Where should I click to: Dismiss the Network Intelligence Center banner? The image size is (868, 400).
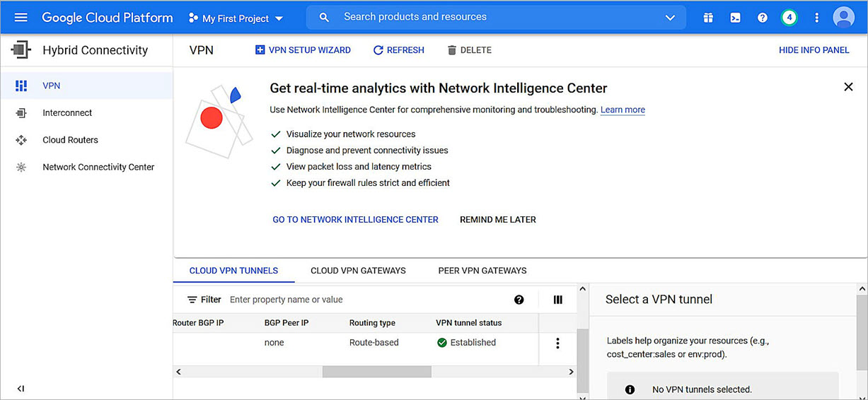click(848, 87)
